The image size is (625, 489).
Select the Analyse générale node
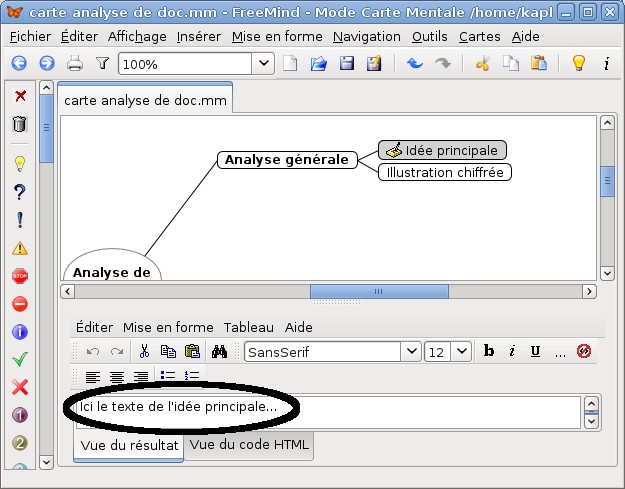tap(287, 160)
